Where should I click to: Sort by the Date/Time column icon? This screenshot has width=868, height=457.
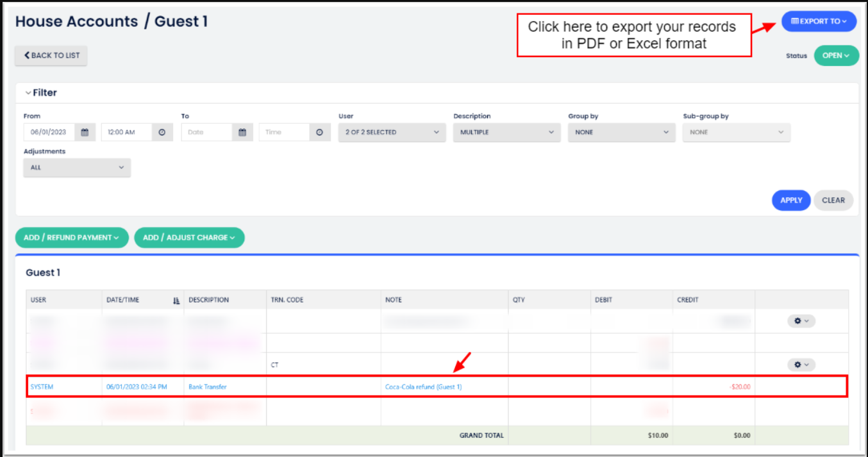click(176, 300)
